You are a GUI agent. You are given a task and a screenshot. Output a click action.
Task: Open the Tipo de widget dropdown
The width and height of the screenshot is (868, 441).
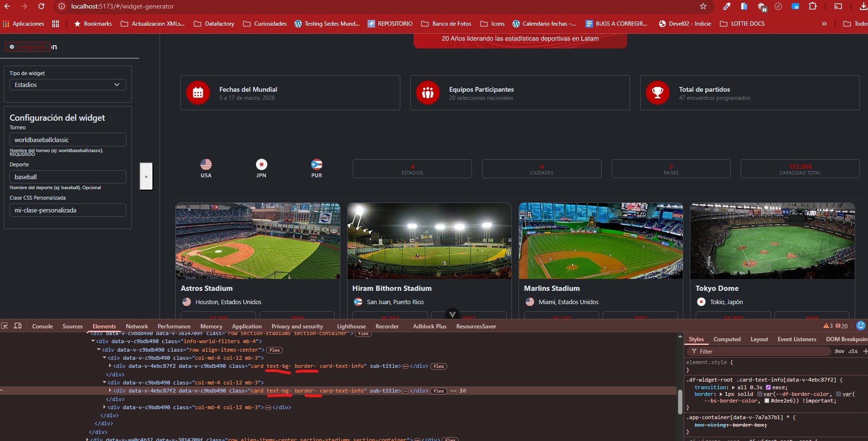(x=68, y=85)
